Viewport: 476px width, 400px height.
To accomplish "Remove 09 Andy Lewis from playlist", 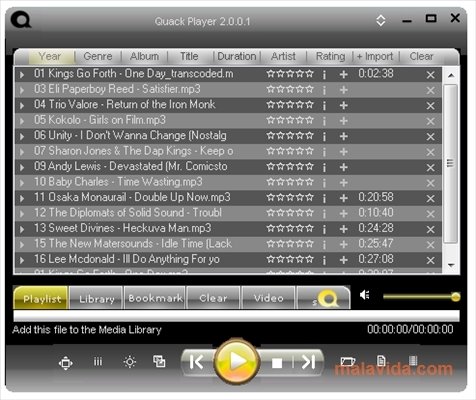I will click(x=430, y=167).
